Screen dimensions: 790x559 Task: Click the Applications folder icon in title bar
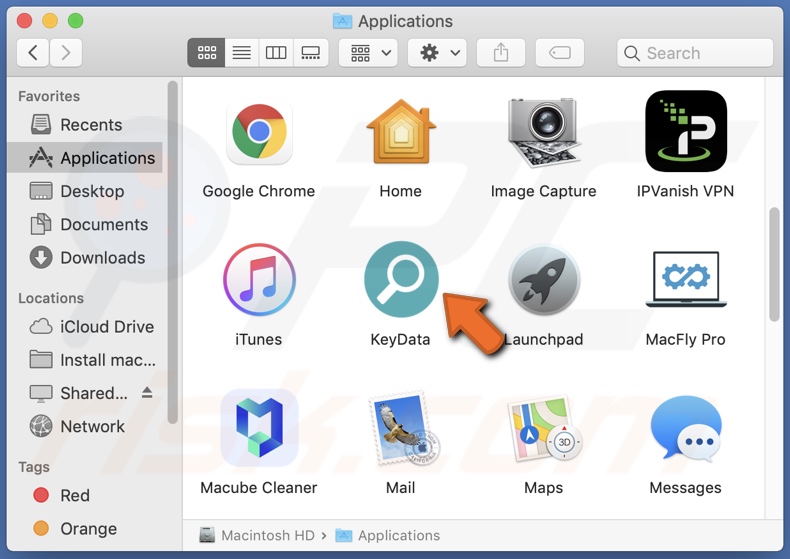click(343, 21)
